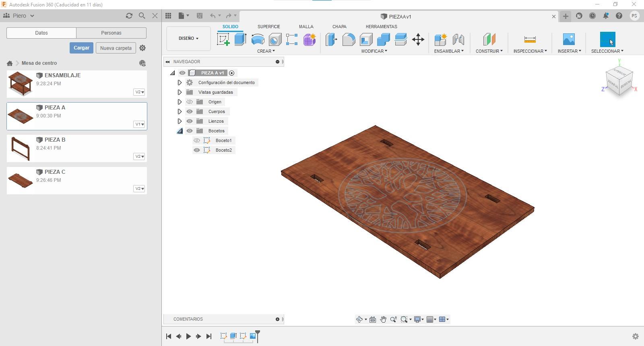The image size is (644, 346).
Task: Click the Select tool blue icon
Action: (x=607, y=39)
